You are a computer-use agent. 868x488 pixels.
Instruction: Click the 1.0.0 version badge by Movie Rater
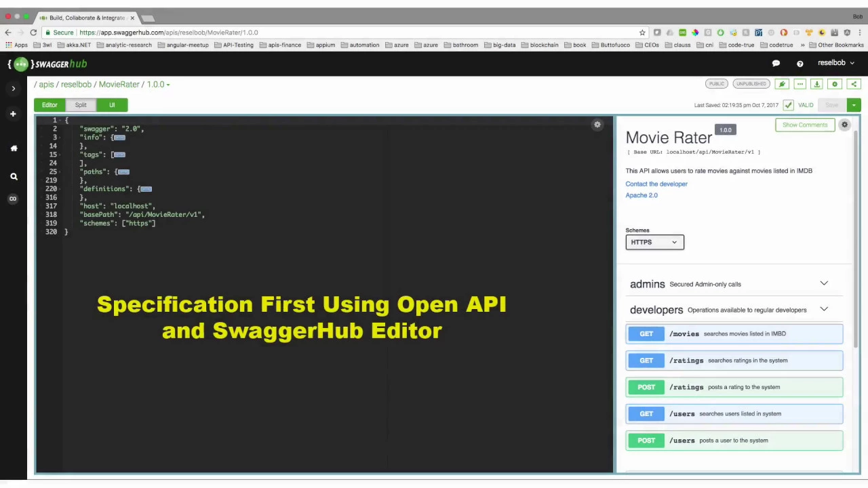click(x=726, y=130)
